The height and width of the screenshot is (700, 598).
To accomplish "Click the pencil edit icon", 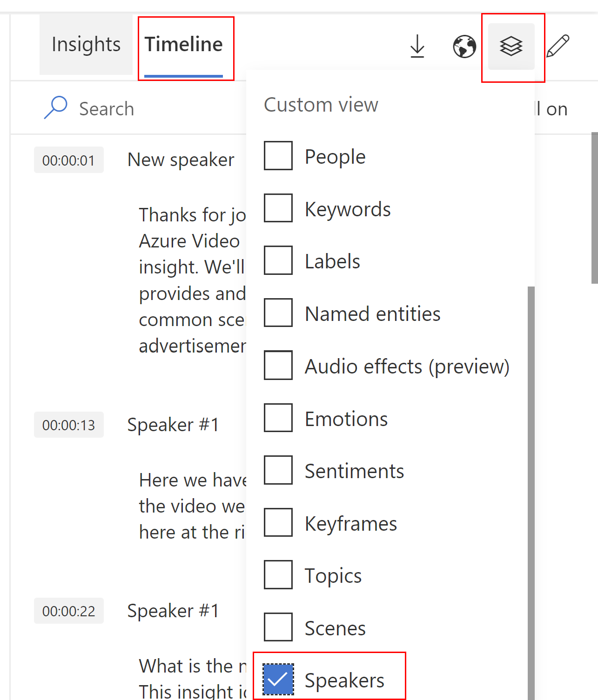I will [558, 46].
